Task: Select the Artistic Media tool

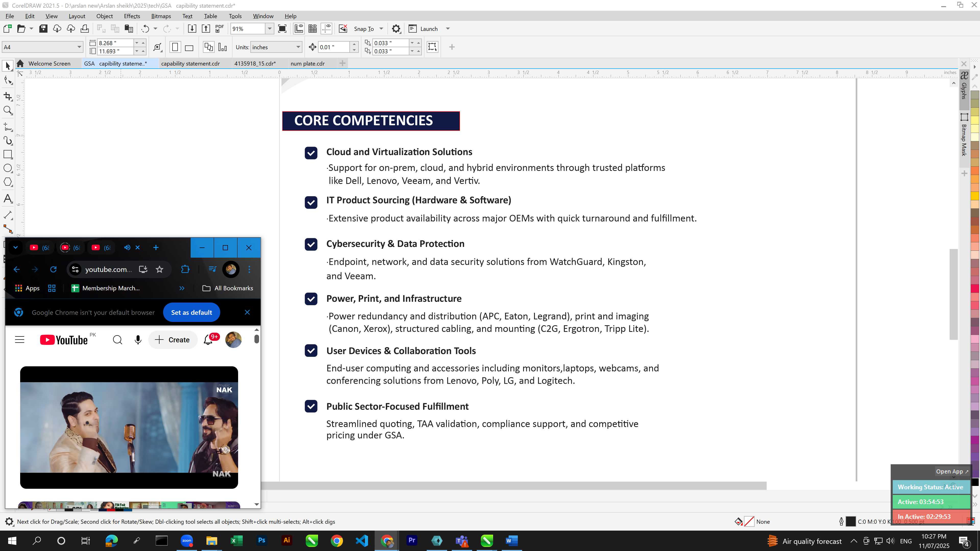Action: coord(8,140)
